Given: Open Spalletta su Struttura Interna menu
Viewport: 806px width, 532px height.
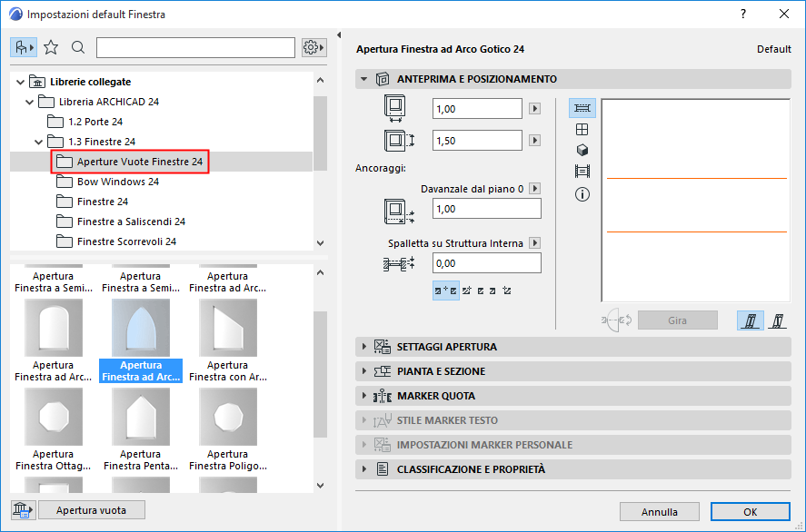Looking at the screenshot, I should [534, 243].
